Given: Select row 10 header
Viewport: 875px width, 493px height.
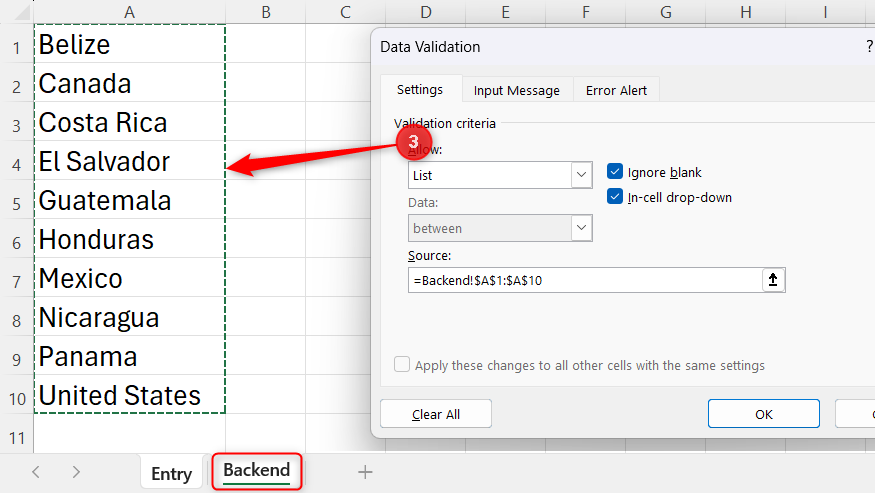Looking at the screenshot, I should pos(17,395).
